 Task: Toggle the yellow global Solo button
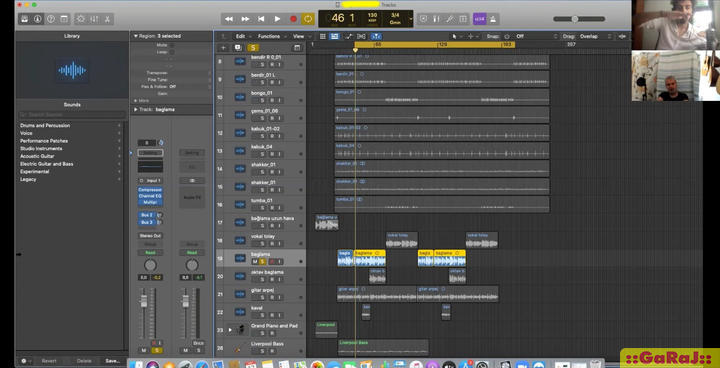click(x=253, y=48)
